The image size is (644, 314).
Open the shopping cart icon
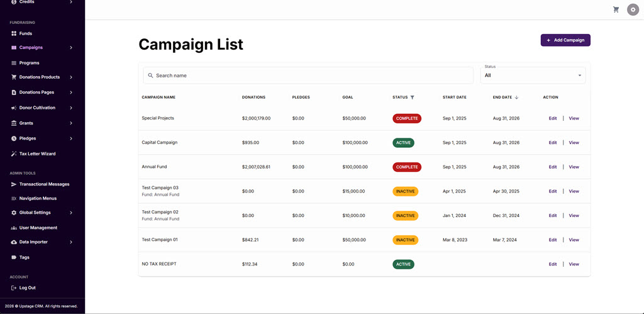[616, 9]
